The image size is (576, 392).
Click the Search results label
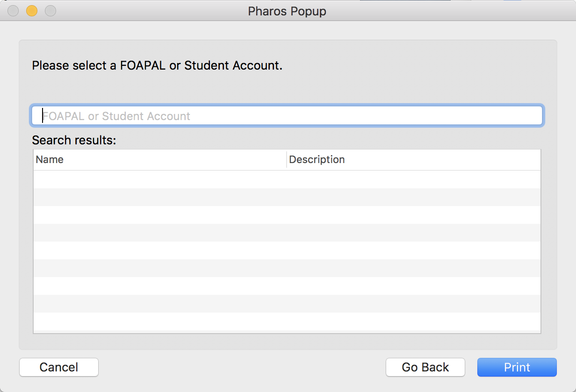74,140
